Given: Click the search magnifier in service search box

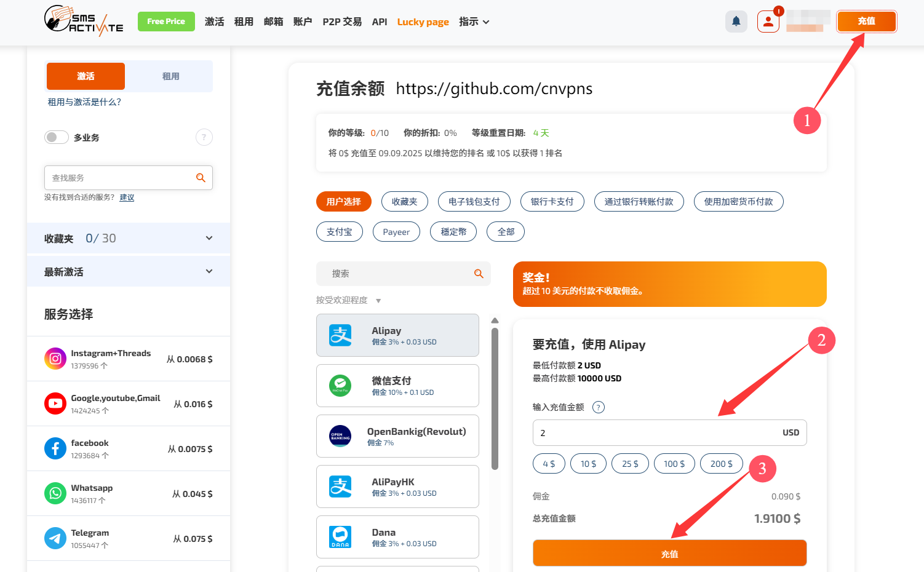Looking at the screenshot, I should click(201, 178).
